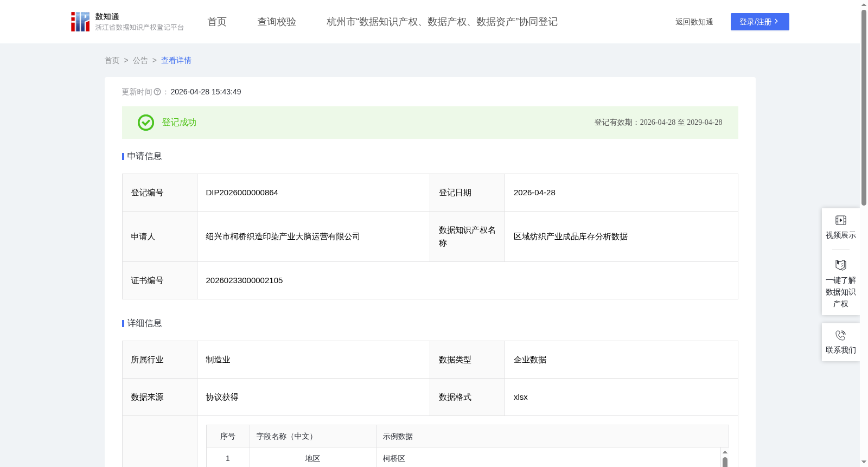Image resolution: width=868 pixels, height=467 pixels.
Task: Click the xlsx data format value
Action: pyautogui.click(x=521, y=397)
